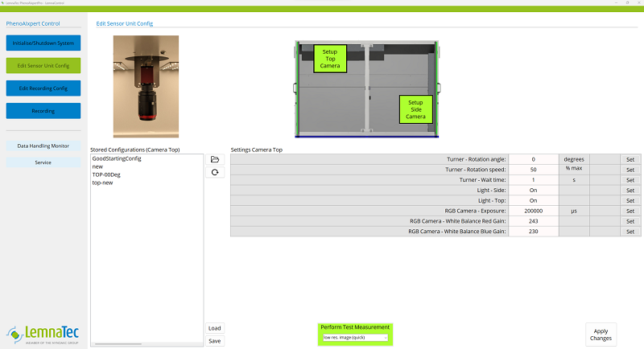The height and width of the screenshot is (349, 644).
Task: Set the Turner Wait time value
Action: pyautogui.click(x=630, y=180)
